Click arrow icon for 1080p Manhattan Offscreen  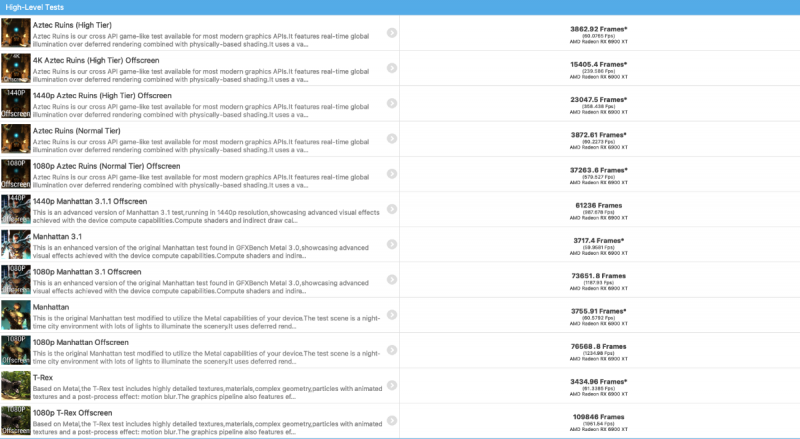tap(392, 350)
